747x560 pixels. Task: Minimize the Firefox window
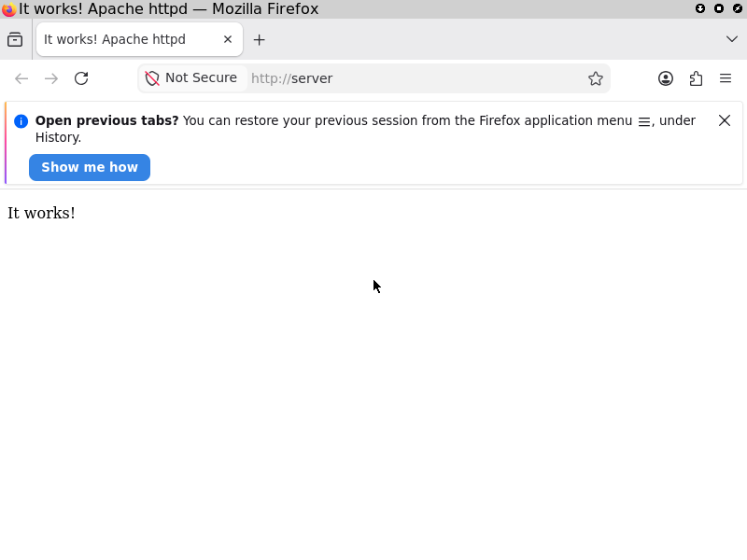(700, 8)
